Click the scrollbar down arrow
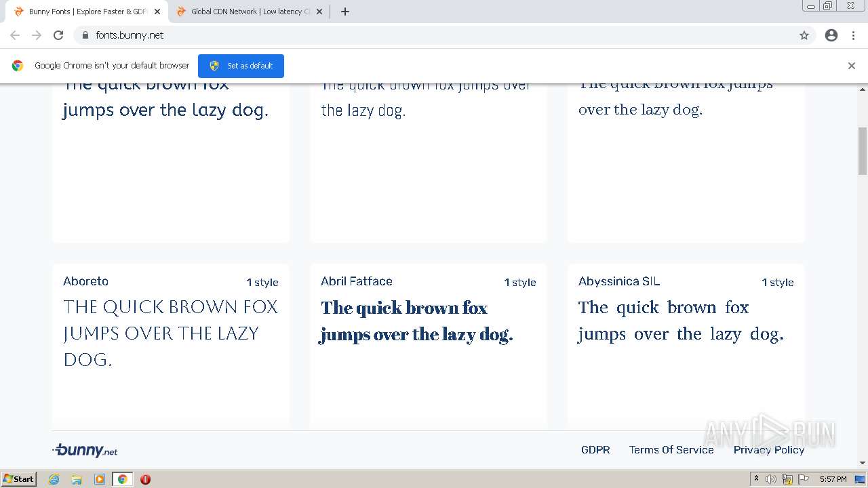The width and height of the screenshot is (868, 488). click(x=863, y=463)
